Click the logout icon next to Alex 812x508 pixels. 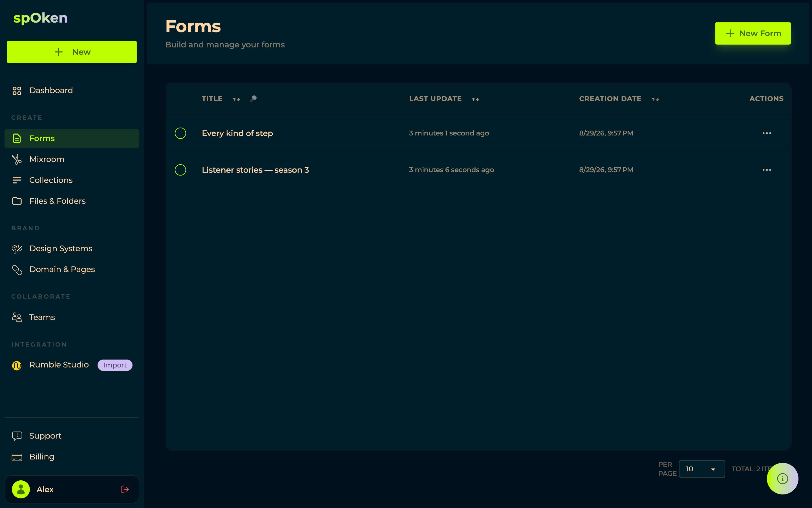point(125,489)
